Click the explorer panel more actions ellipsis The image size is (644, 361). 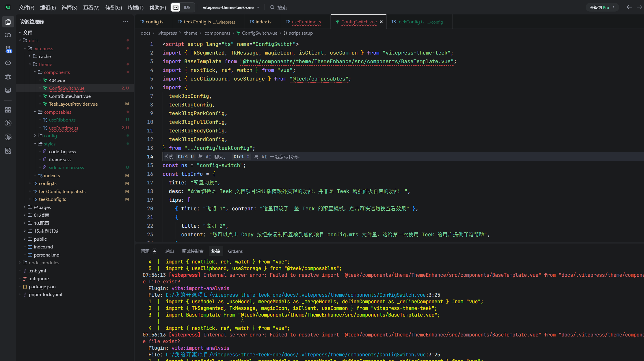click(125, 22)
